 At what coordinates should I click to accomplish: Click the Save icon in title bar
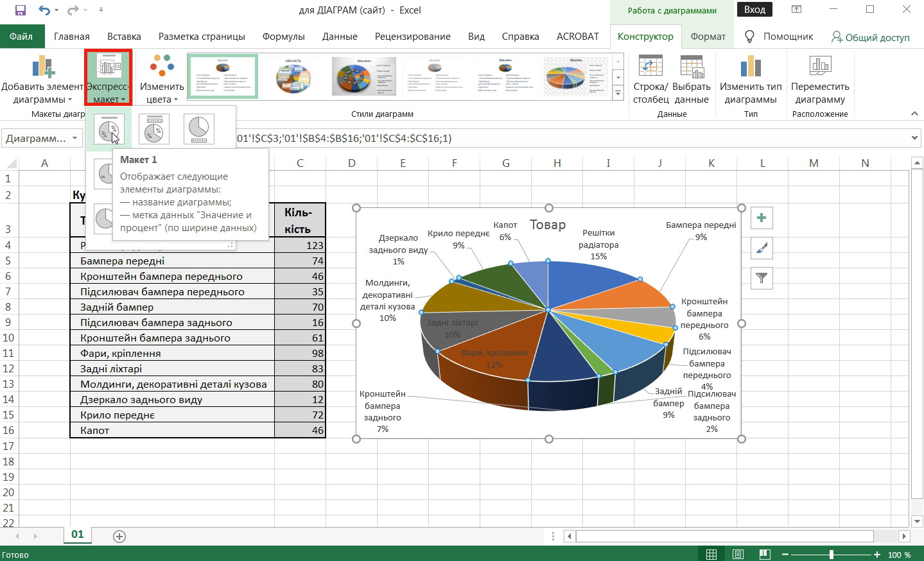click(x=20, y=10)
